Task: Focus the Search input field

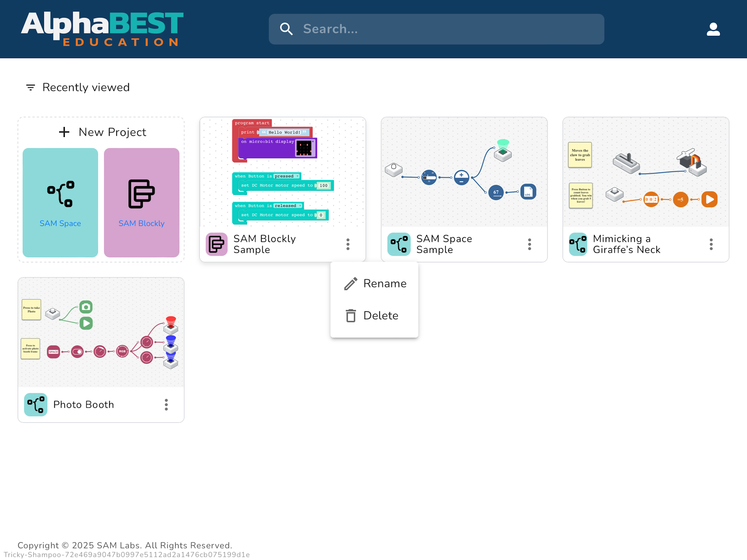Action: (436, 29)
